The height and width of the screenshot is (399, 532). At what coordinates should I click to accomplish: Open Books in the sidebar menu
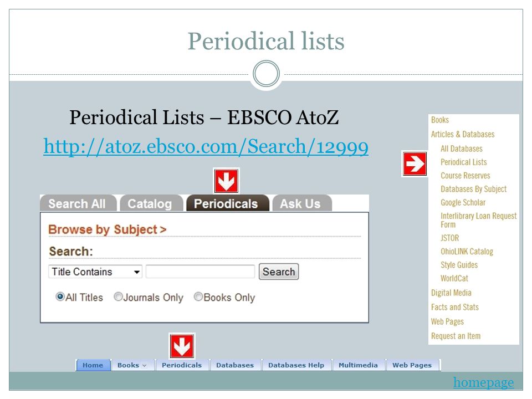click(x=439, y=120)
